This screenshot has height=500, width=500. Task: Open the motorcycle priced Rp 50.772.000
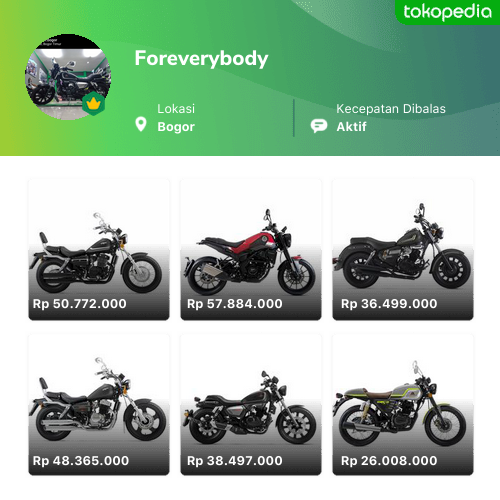click(99, 249)
